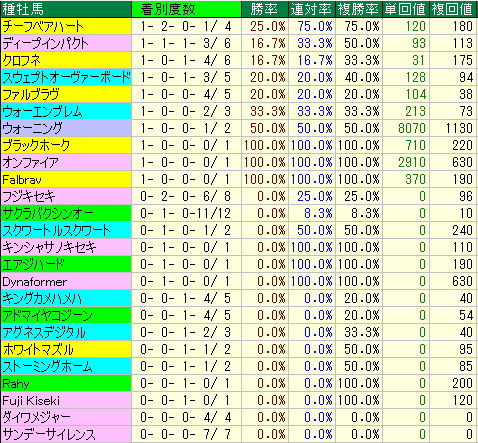Click 8.3% quinella rate for サクラバクシンオー
Viewport: 478px width, 443px height.
318,213
